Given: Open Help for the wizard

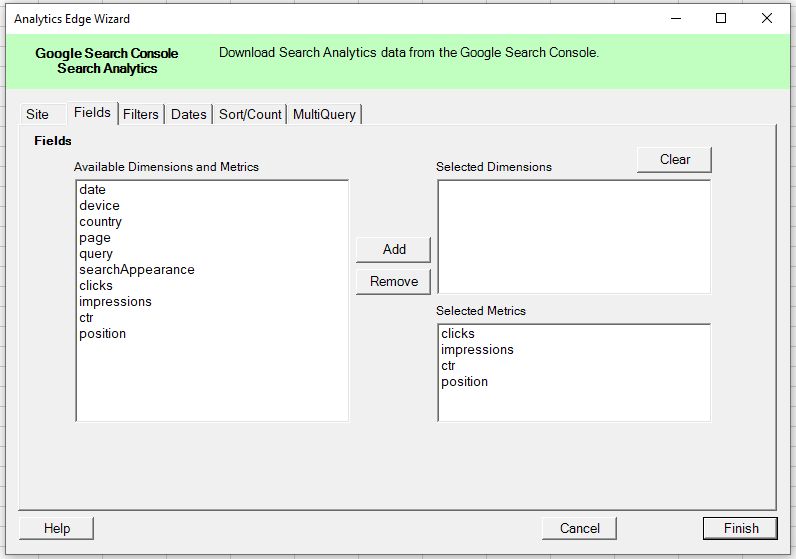Looking at the screenshot, I should [x=57, y=528].
